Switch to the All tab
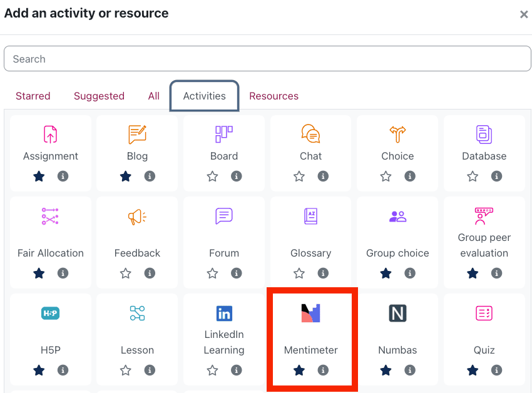The width and height of the screenshot is (532, 393). (x=154, y=96)
